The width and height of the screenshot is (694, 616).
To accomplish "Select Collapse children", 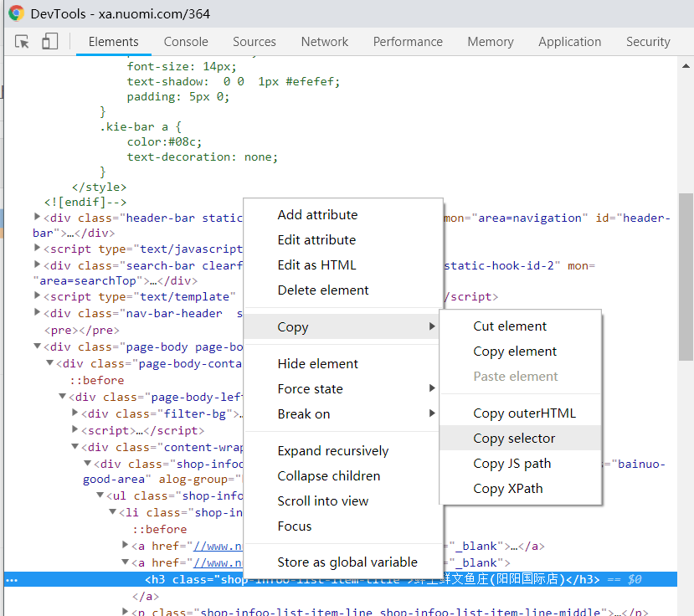I will (x=343, y=476).
